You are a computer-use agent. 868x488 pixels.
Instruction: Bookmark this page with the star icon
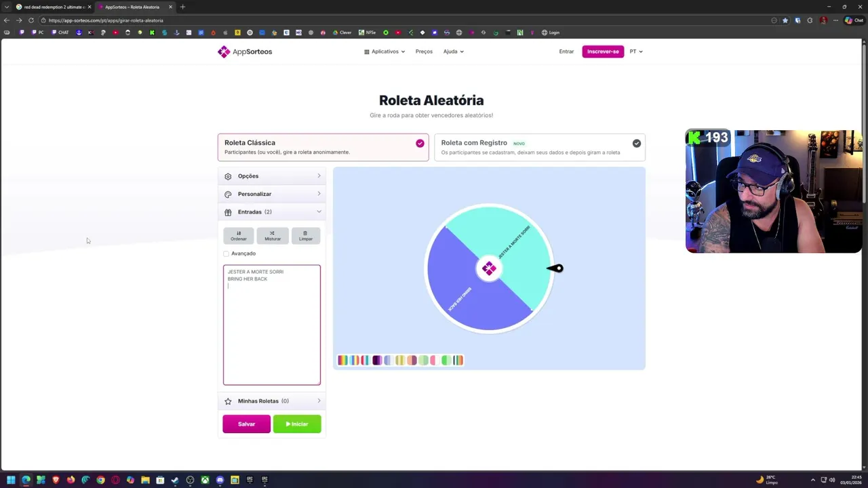[785, 20]
